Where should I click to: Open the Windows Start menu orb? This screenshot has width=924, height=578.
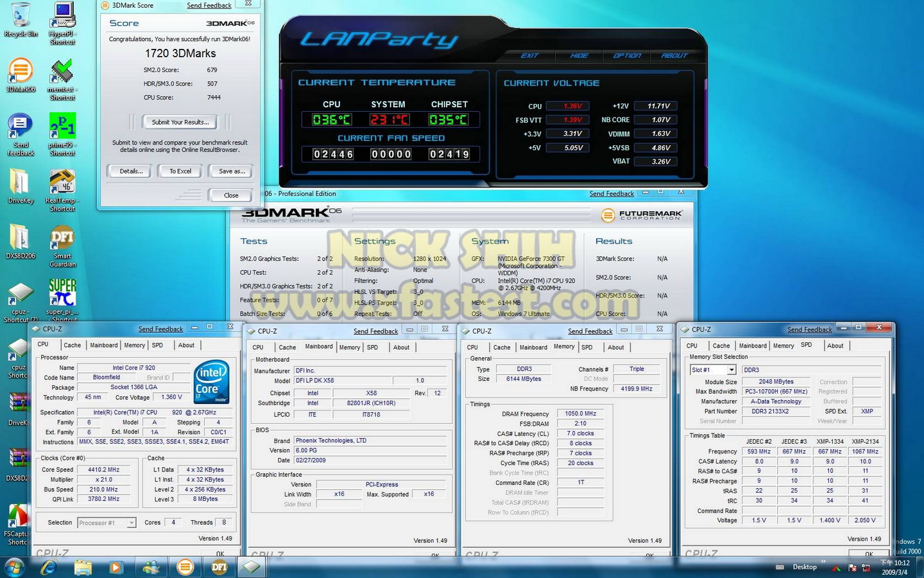pyautogui.click(x=14, y=567)
